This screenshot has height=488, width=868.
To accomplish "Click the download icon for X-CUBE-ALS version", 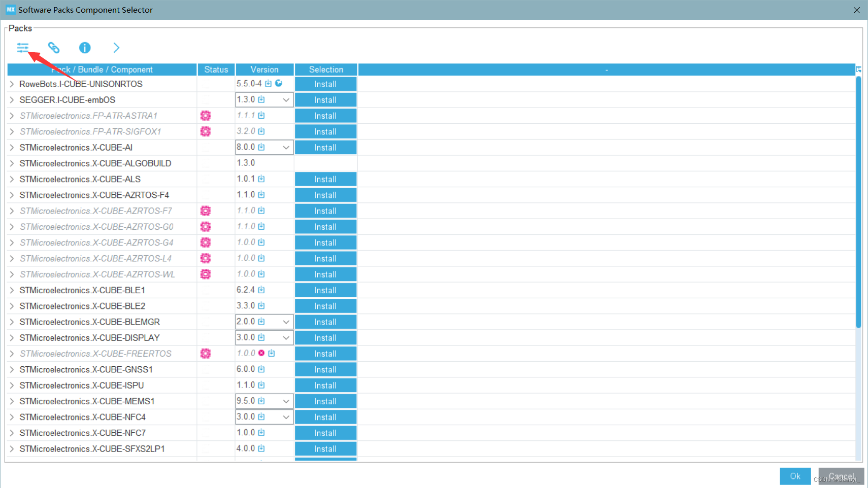I will pos(261,179).
